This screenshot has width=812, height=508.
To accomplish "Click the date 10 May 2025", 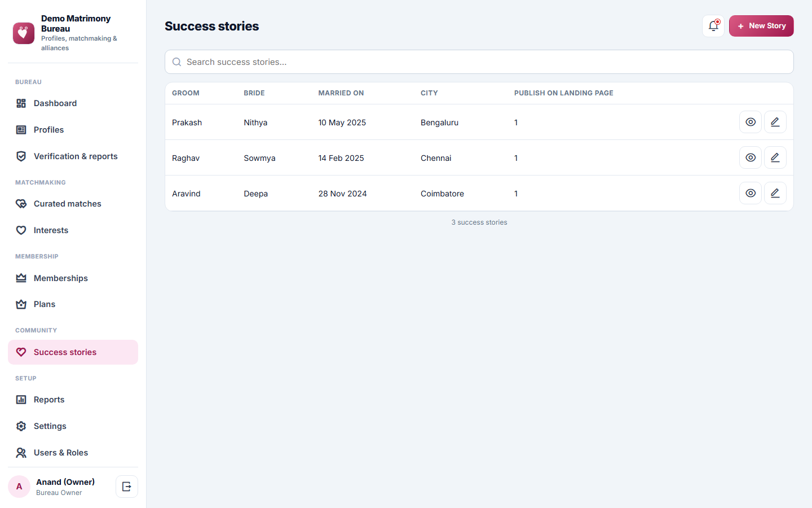I will (342, 122).
